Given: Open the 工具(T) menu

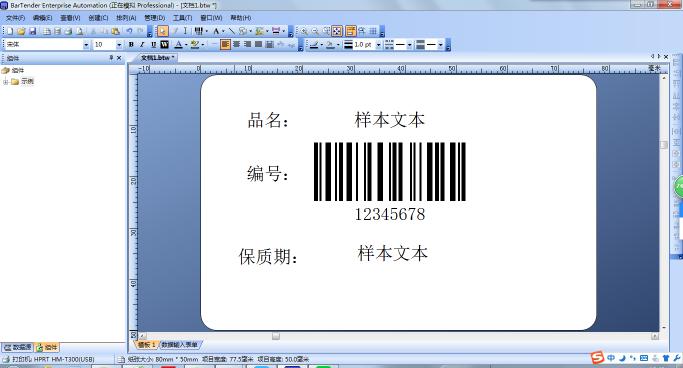Looking at the screenshot, I should [183, 18].
